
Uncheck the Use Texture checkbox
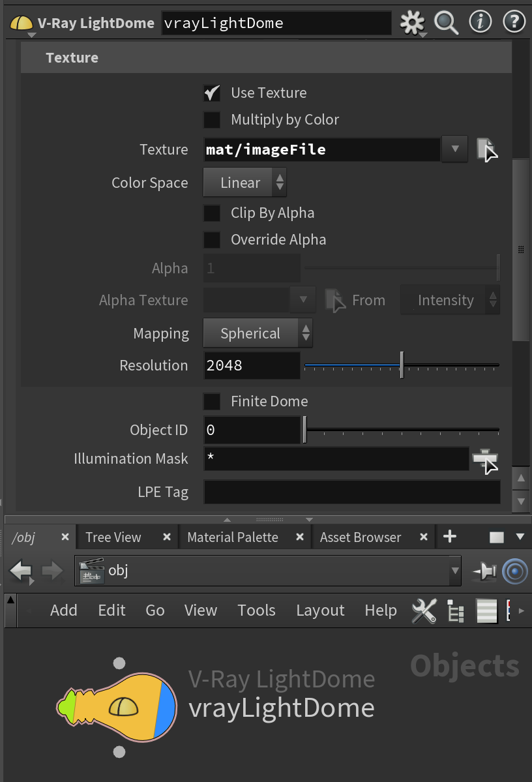pos(212,93)
